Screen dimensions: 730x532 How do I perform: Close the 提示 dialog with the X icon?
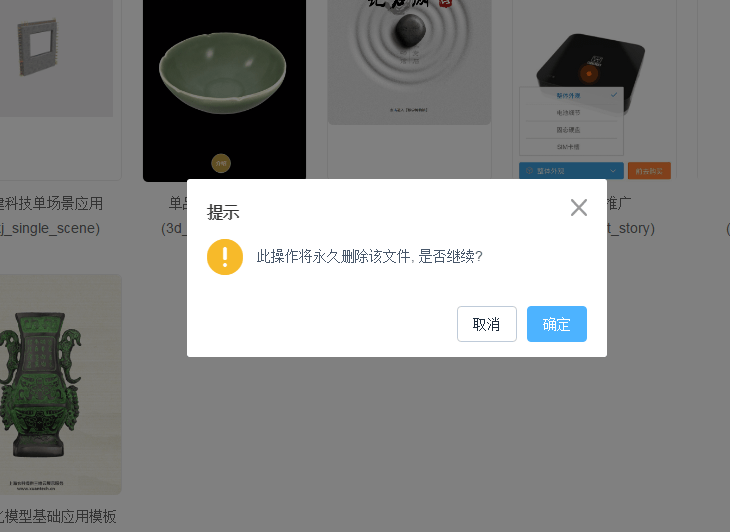coord(579,208)
